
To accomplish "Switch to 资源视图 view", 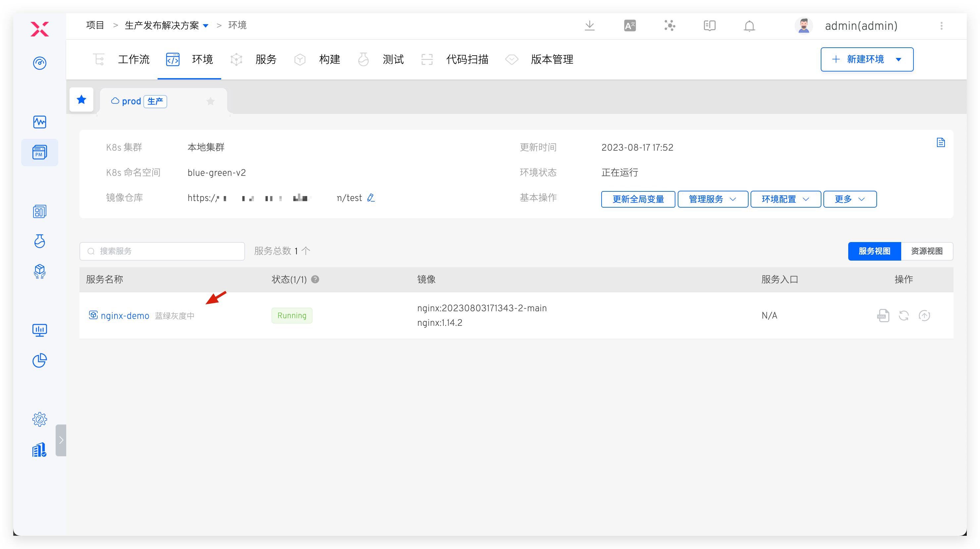I will 926,251.
